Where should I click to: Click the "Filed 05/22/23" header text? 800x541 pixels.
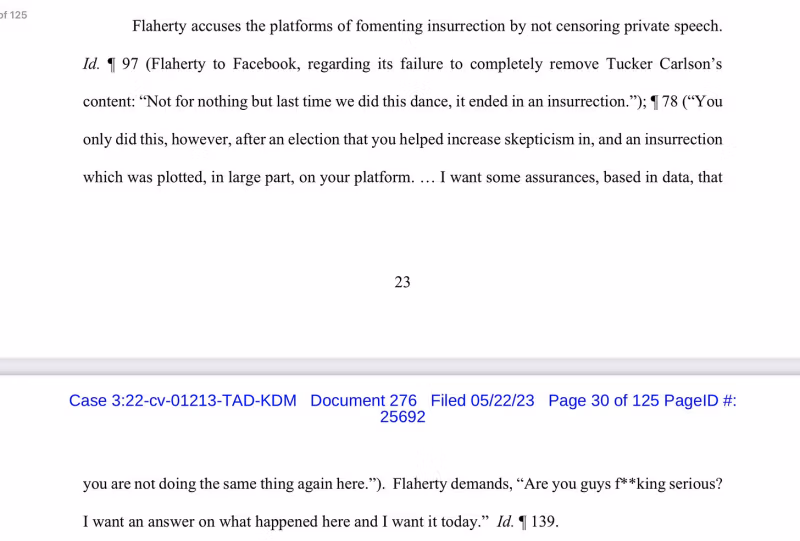[x=482, y=401]
